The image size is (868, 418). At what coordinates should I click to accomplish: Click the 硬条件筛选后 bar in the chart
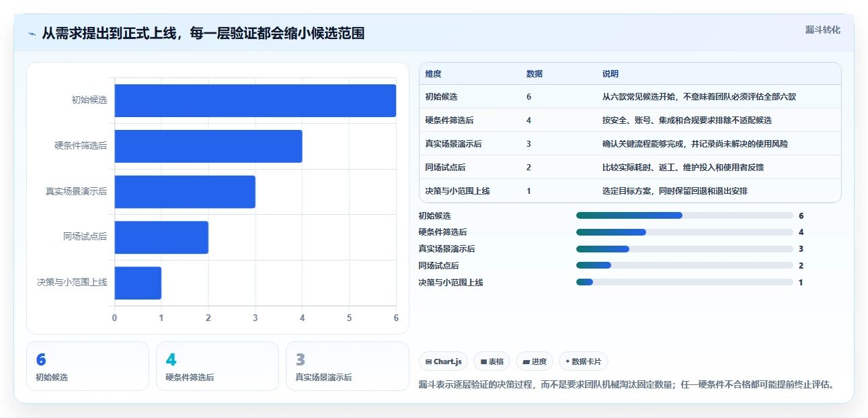208,146
